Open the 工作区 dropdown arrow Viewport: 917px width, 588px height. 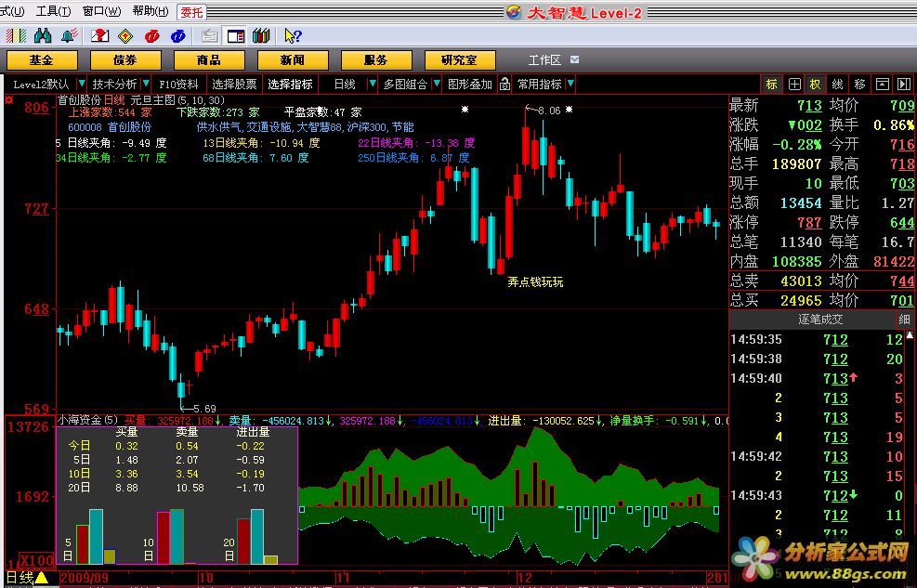pyautogui.click(x=575, y=59)
